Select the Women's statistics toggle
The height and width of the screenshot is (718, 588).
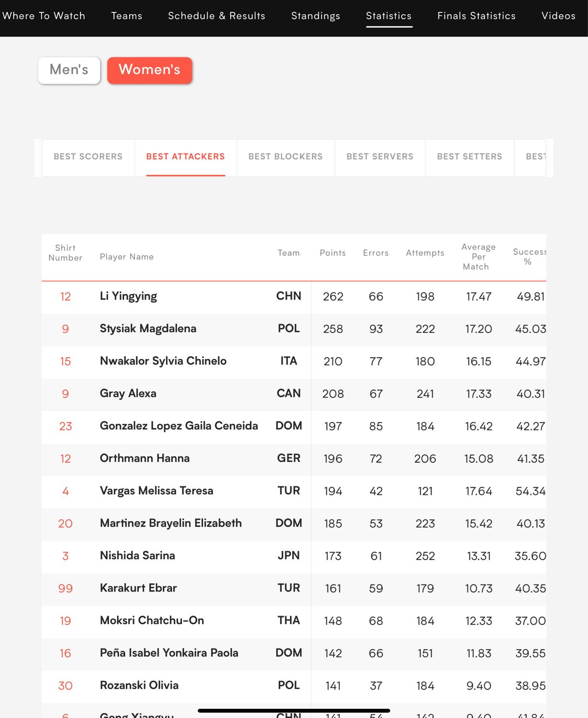[x=150, y=70]
